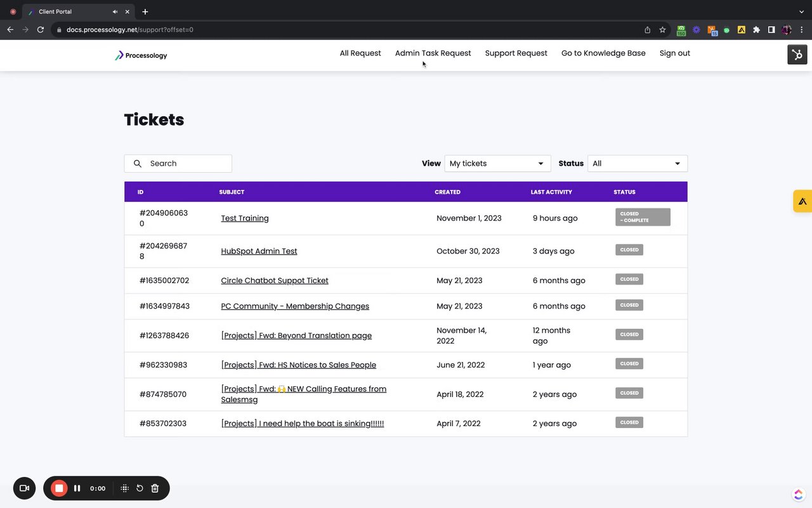
Task: Click the yellow side tab widget
Action: click(802, 201)
